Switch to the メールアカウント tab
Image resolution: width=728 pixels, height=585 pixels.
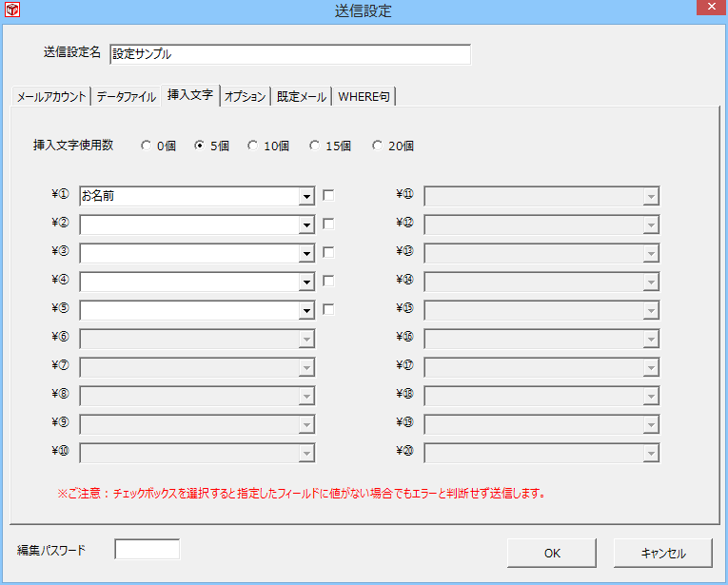(x=51, y=96)
